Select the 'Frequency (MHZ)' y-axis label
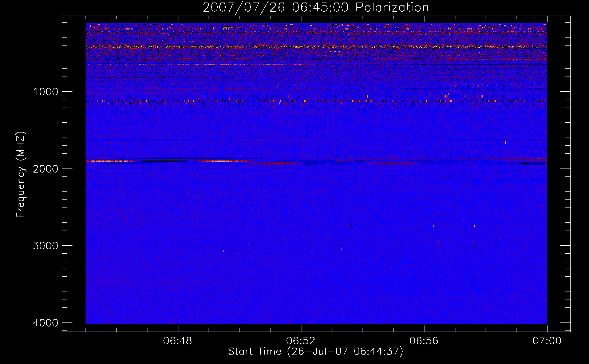The image size is (589, 364). point(21,175)
